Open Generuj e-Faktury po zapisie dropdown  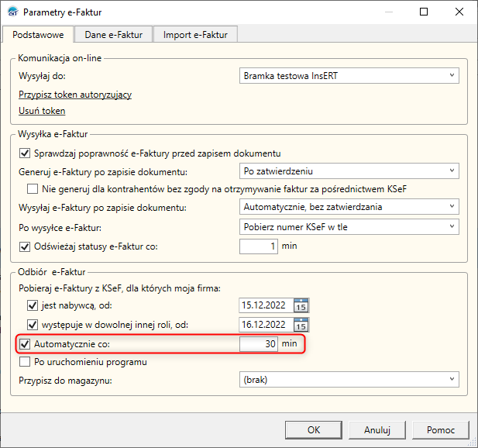click(347, 171)
